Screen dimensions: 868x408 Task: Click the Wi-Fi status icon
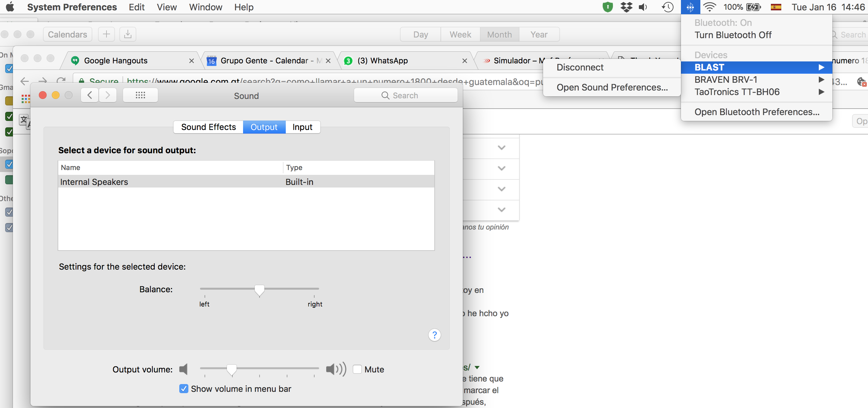[710, 7]
